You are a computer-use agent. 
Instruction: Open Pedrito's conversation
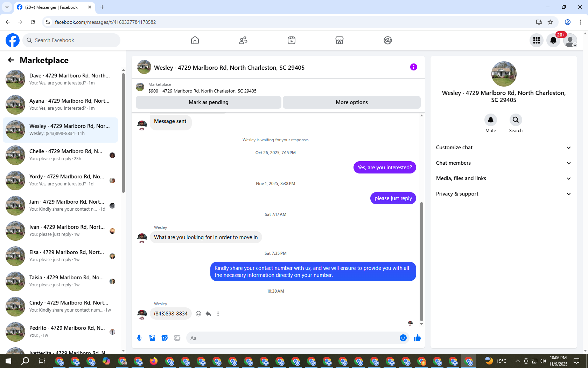[60, 332]
